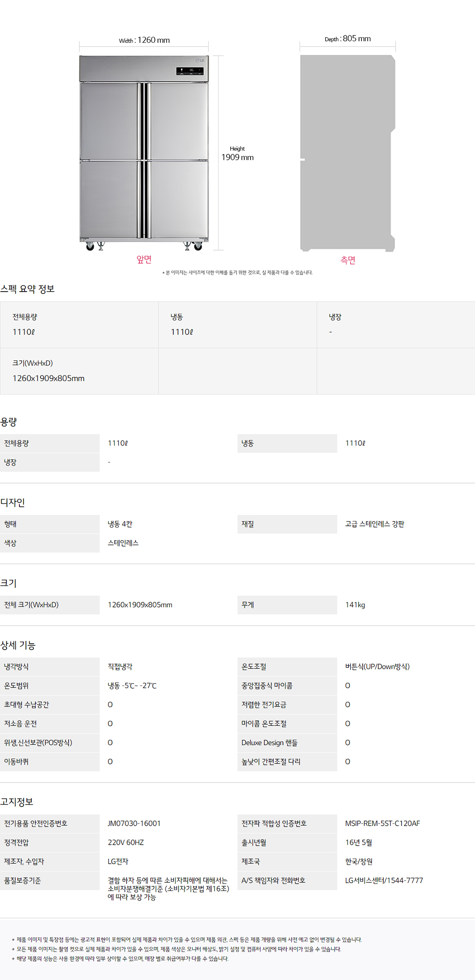
Task: Click the center door handles of the refrigerator
Action: tap(144, 160)
